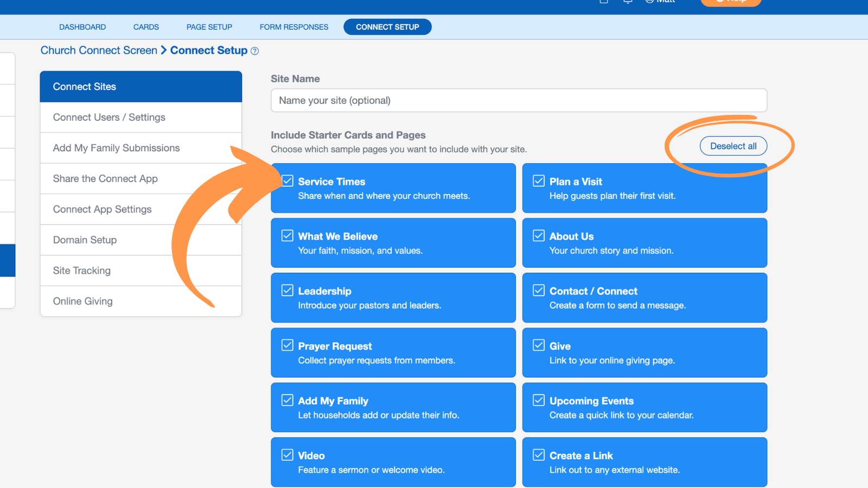Toggle the Upcoming Events checkbox

pos(539,400)
